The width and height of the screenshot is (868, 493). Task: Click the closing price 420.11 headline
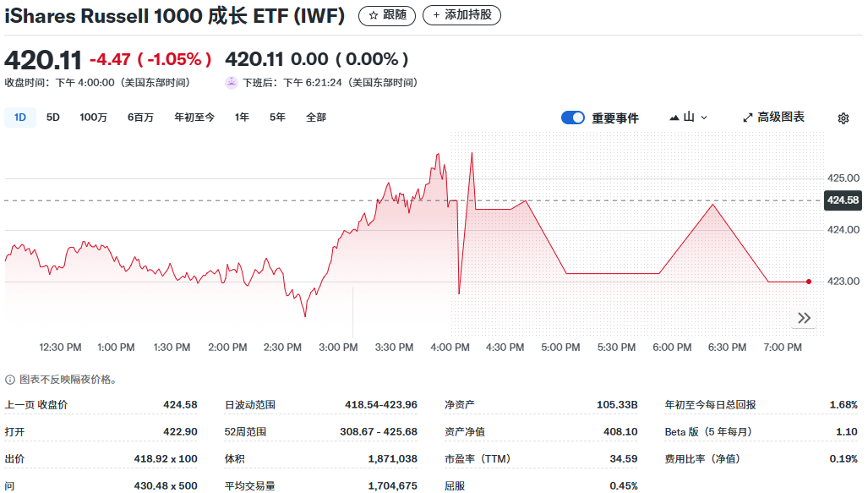(43, 60)
